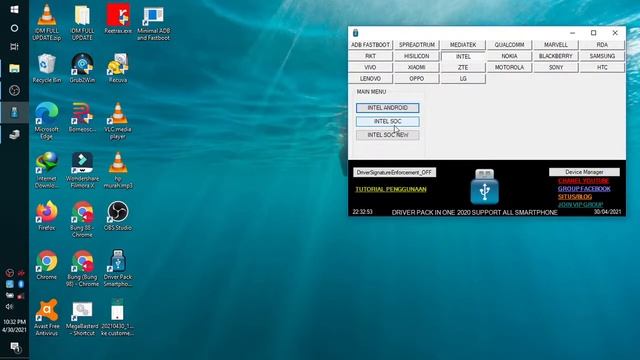
Task: Open the 20210430 customer file icon
Action: [118, 318]
